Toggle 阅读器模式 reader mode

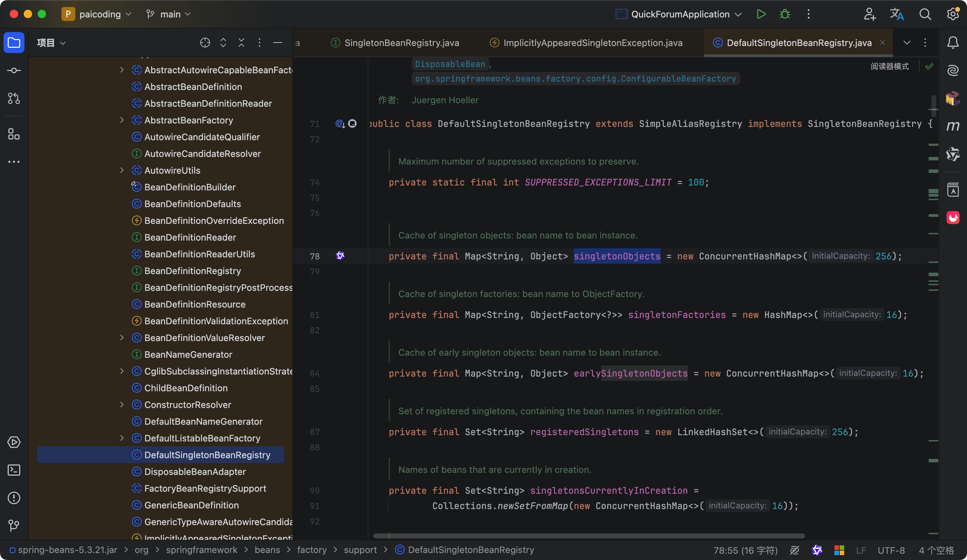pos(890,66)
